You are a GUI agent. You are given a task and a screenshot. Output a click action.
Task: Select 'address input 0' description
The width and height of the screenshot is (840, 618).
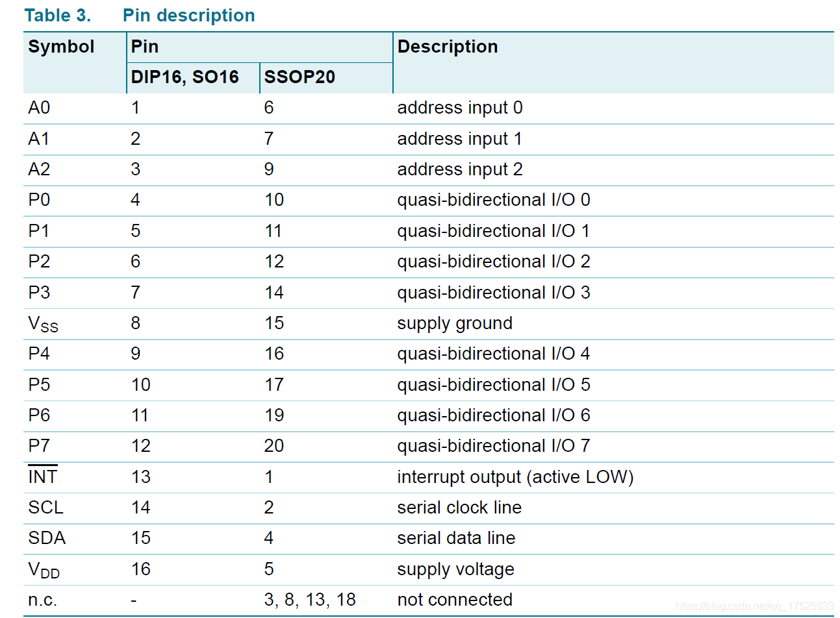point(460,108)
